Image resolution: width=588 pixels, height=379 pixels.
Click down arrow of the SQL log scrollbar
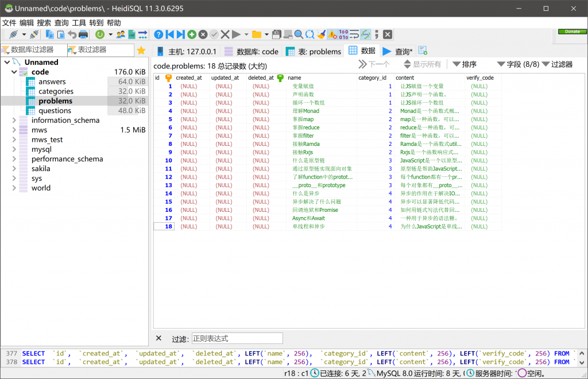point(582,362)
